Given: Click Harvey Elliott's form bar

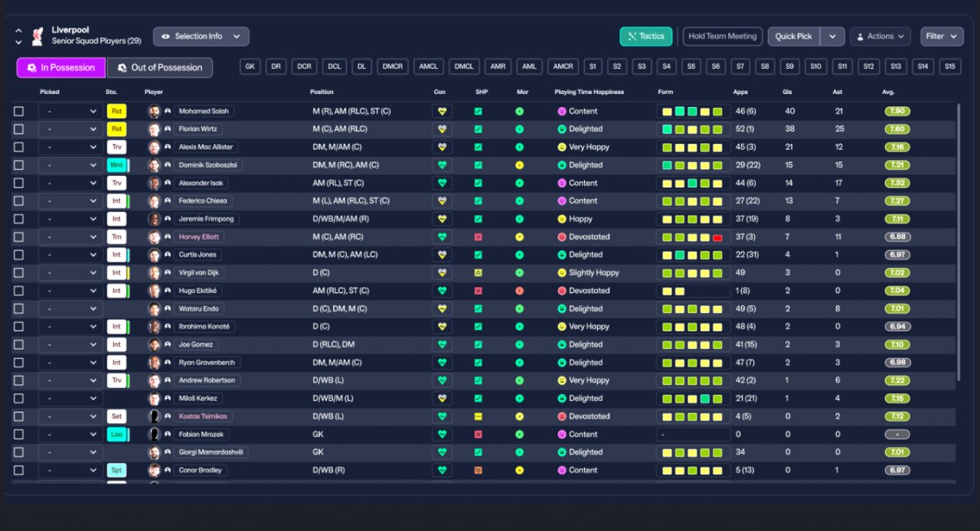Looking at the screenshot, I should click(693, 237).
